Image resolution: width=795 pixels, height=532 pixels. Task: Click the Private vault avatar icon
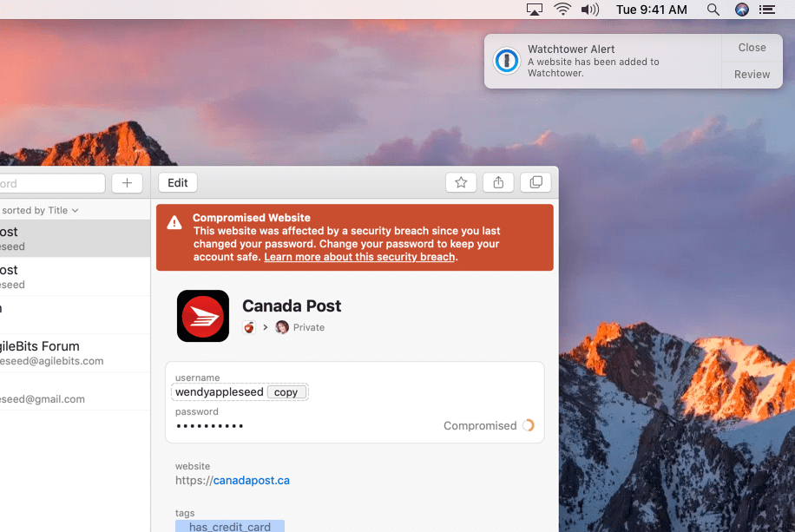pyautogui.click(x=281, y=327)
